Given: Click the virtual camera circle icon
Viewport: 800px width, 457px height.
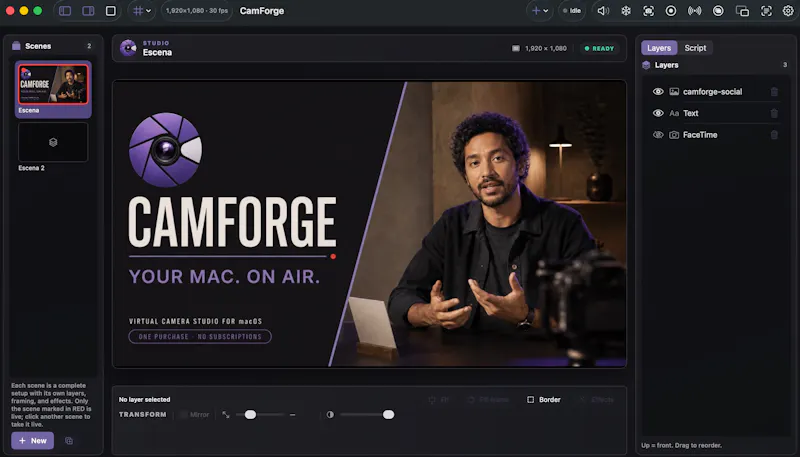Looking at the screenshot, I should pyautogui.click(x=718, y=11).
